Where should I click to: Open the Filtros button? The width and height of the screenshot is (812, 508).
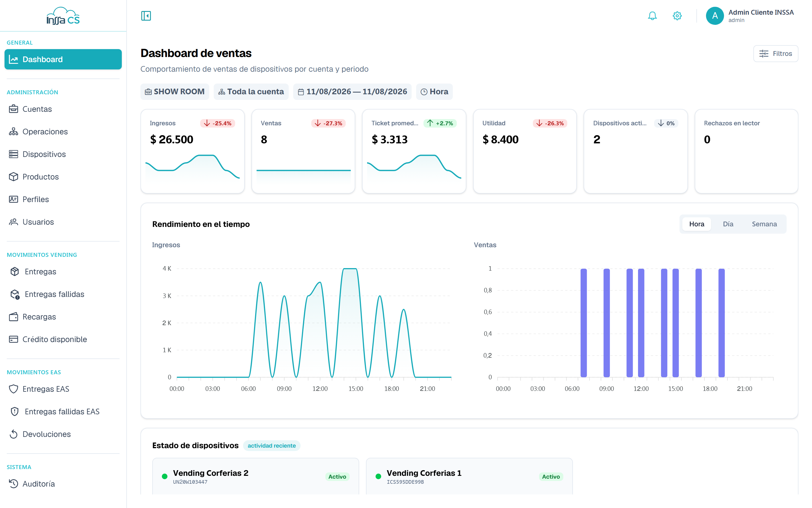tap(776, 54)
